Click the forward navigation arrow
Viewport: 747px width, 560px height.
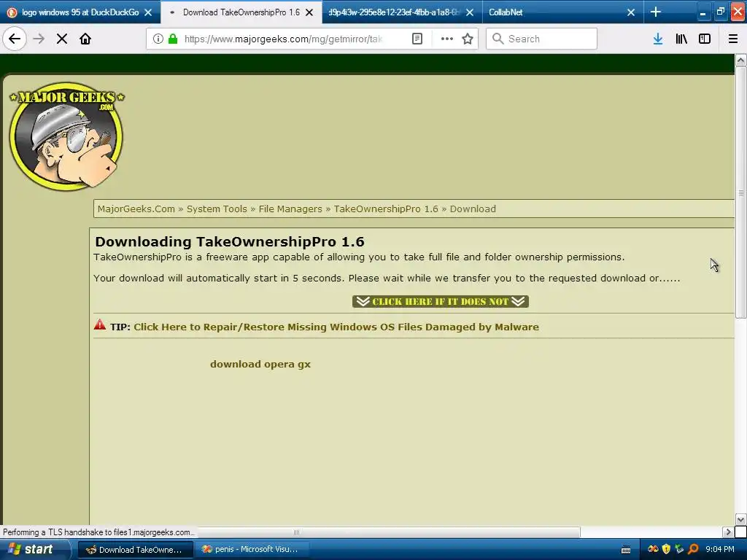39,39
